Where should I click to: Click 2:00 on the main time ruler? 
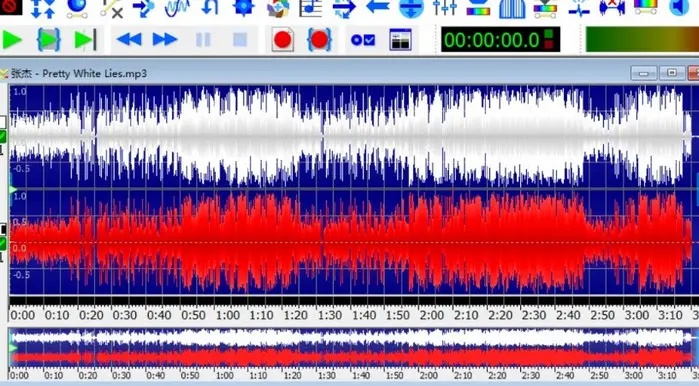click(432, 315)
